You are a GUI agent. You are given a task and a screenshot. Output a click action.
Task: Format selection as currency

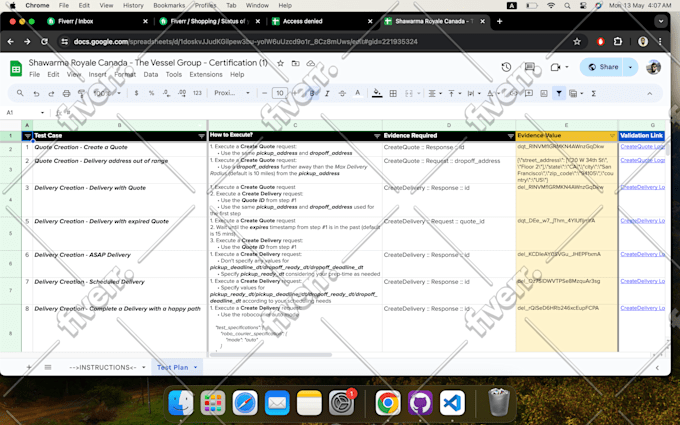click(x=136, y=93)
